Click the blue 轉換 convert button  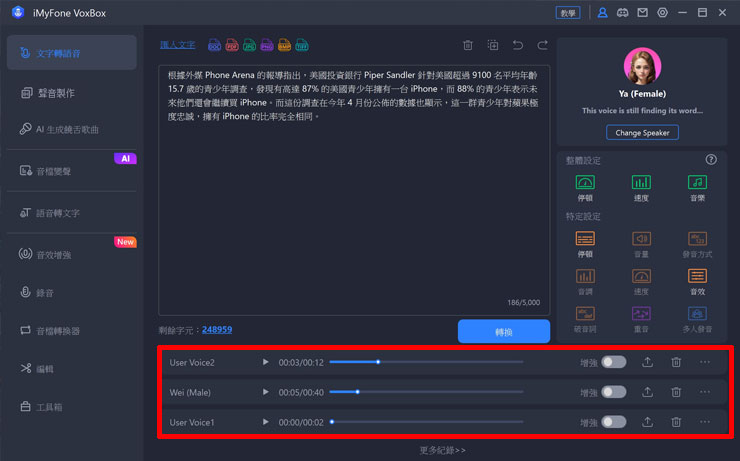click(x=504, y=332)
